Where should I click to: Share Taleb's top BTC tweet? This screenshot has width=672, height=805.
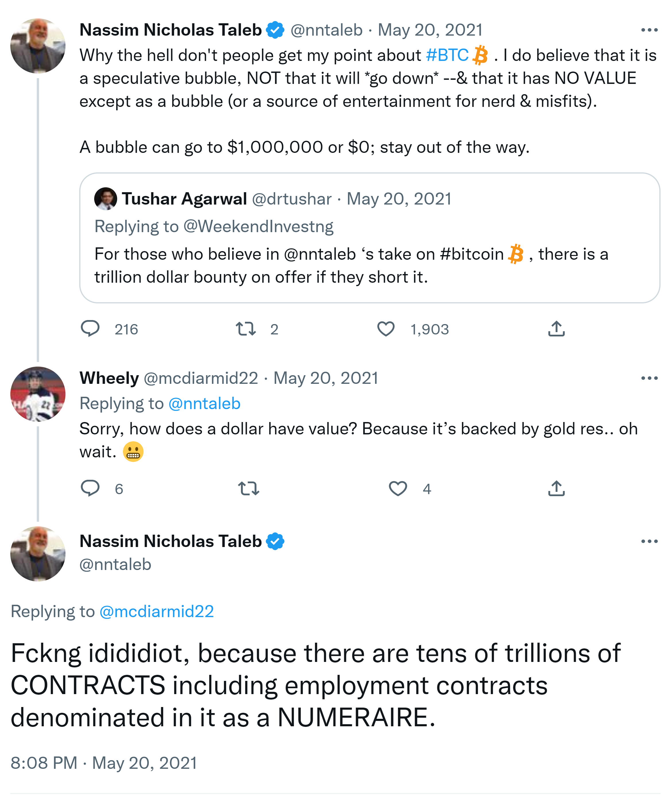[x=556, y=328]
